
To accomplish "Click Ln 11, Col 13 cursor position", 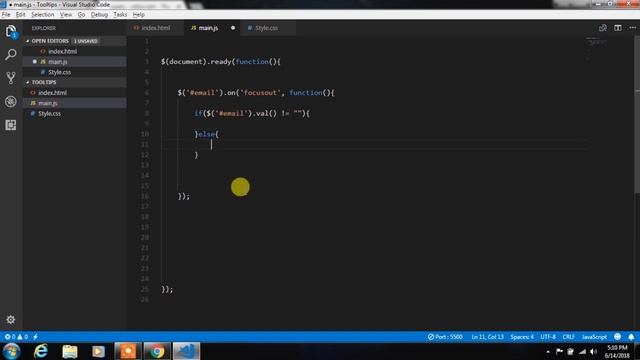I will [x=487, y=337].
